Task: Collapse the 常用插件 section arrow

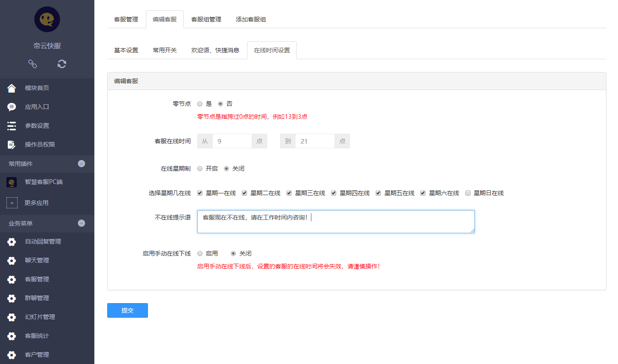Action: click(81, 164)
